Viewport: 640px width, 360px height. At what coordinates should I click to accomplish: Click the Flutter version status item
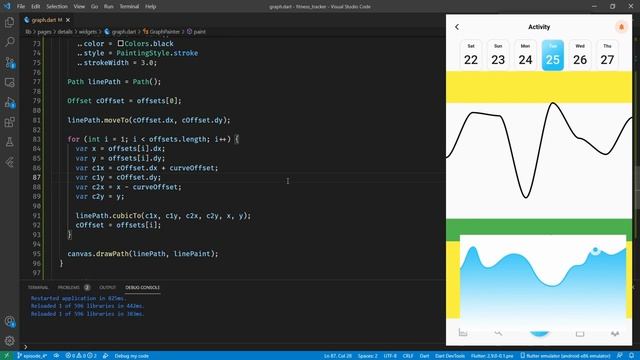point(492,356)
